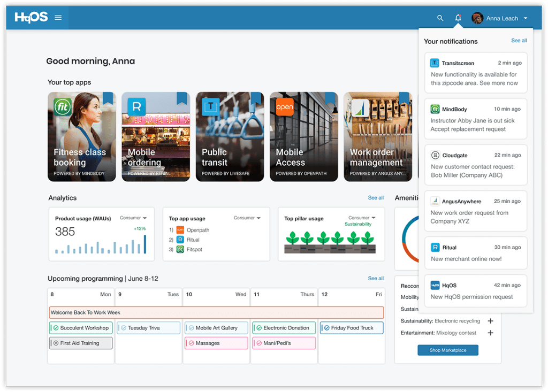548x392 pixels.
Task: Click the search magnifier icon
Action: point(440,18)
